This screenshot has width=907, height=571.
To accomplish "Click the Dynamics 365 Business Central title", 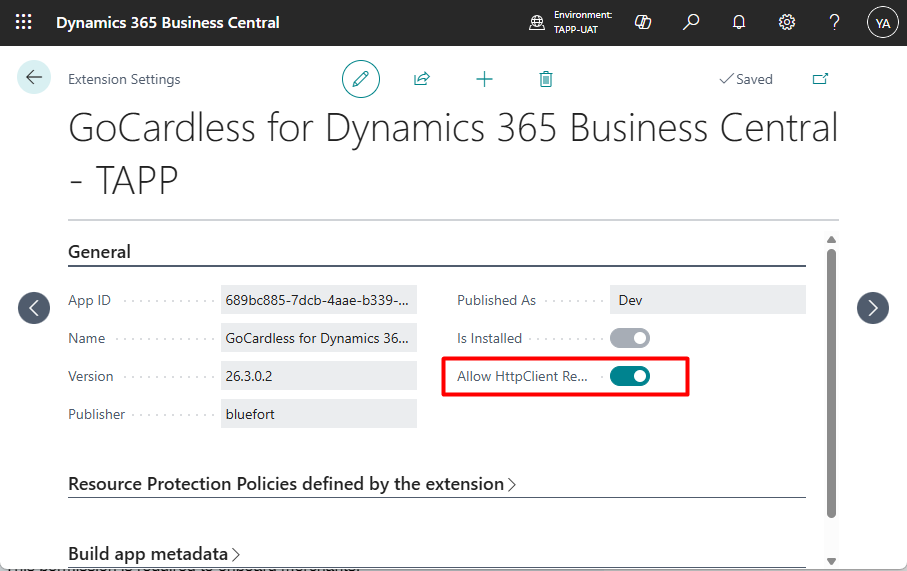I will [168, 23].
